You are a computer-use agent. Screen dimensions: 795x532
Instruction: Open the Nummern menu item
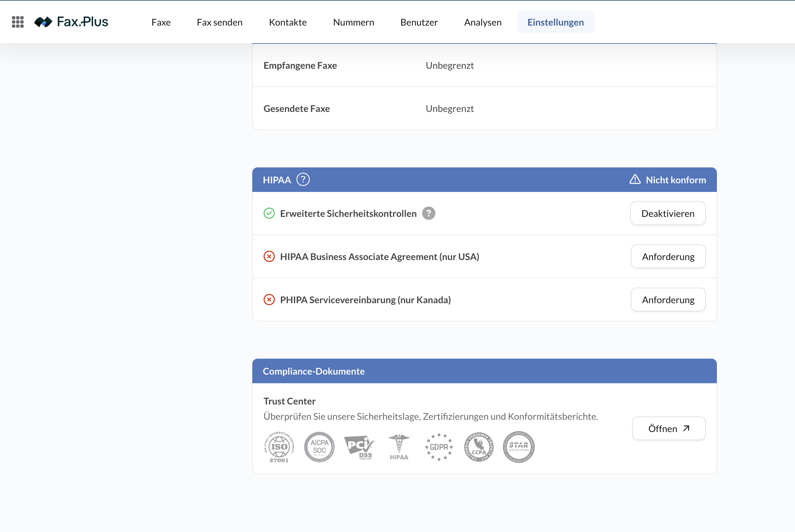pyautogui.click(x=354, y=22)
